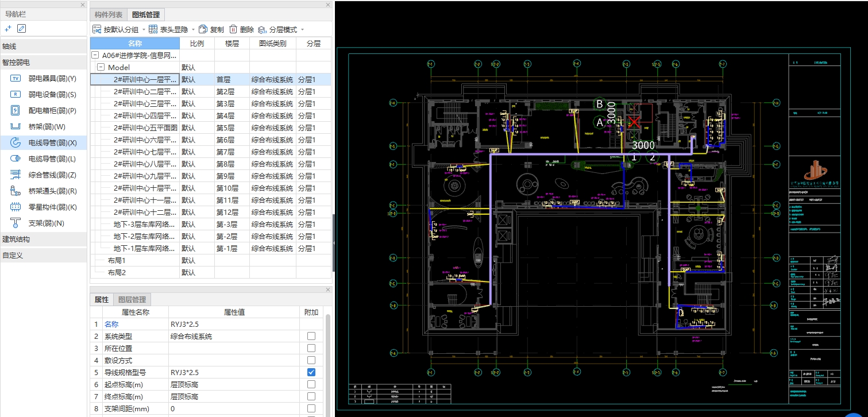
Task: Select 2#研训中心二层平 drawing row
Action: click(211, 91)
